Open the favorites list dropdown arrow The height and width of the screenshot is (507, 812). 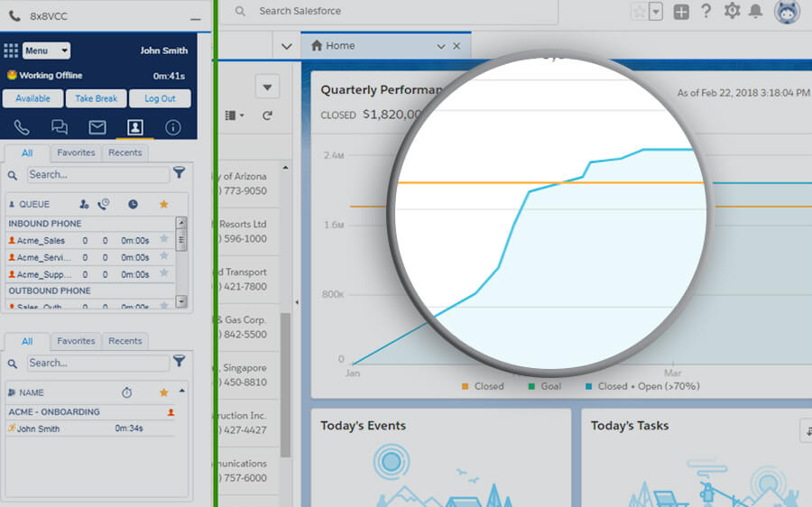pos(656,12)
